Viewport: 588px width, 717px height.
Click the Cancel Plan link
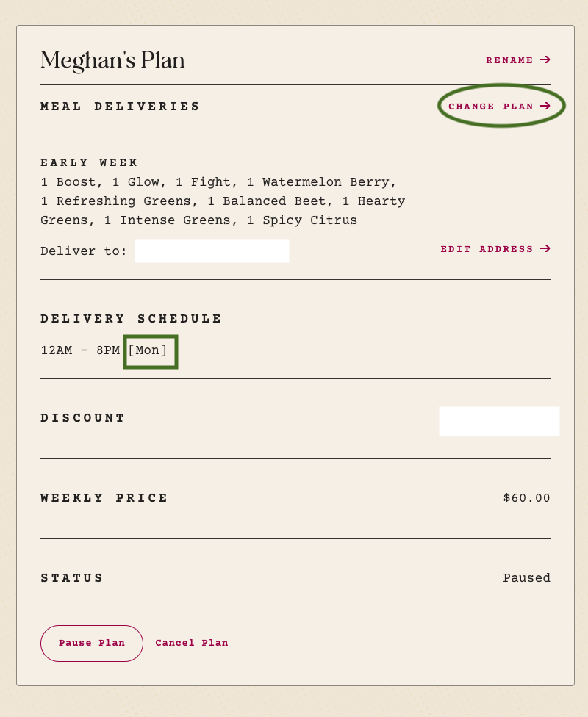(x=192, y=643)
